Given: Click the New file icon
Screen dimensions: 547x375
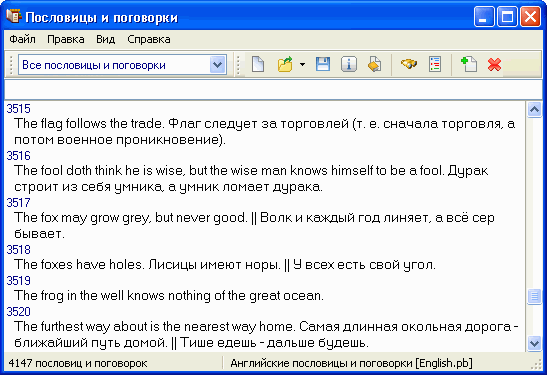Looking at the screenshot, I should [258, 65].
